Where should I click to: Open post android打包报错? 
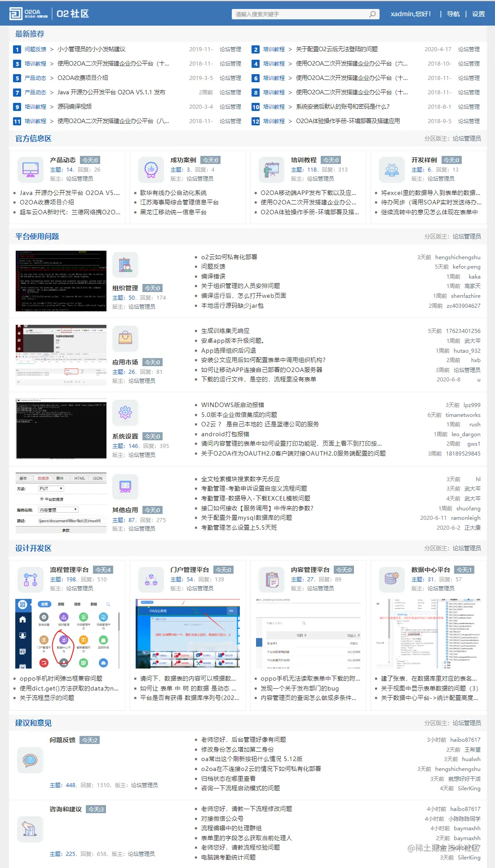tap(225, 434)
